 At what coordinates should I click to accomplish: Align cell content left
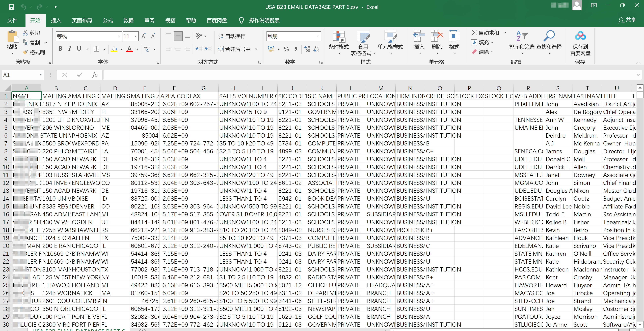(x=169, y=49)
